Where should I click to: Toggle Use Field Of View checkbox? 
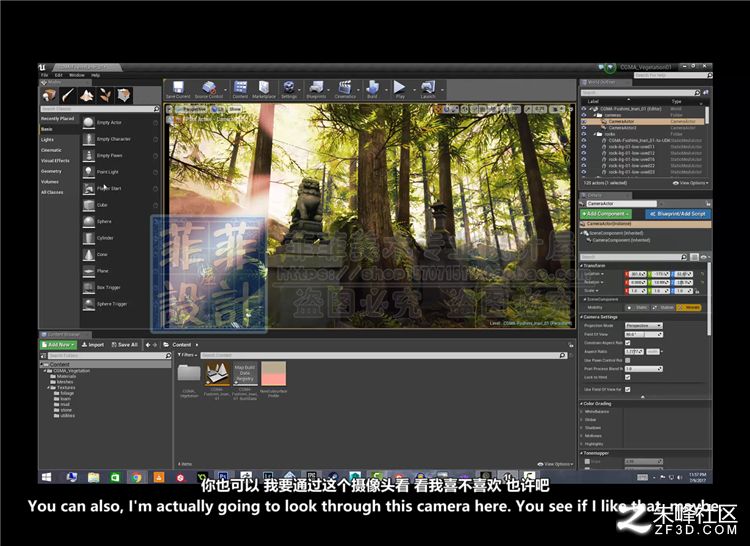[x=628, y=389]
